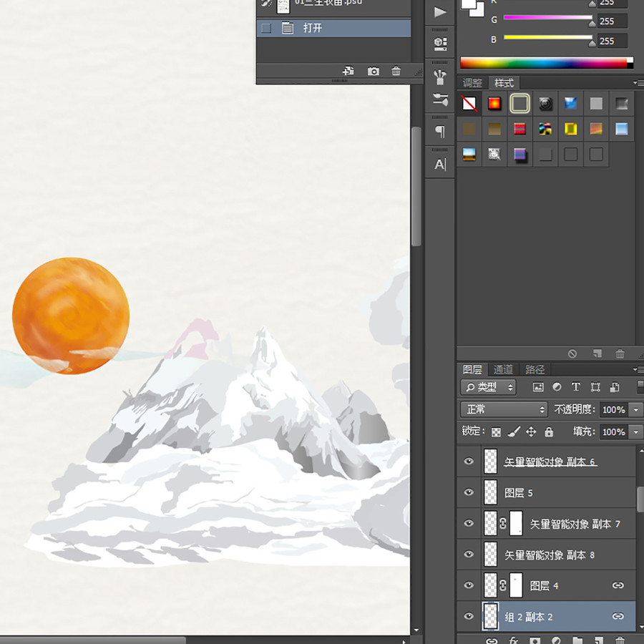This screenshot has height=644, width=644.
Task: Create a new style in the Styles panel
Action: pyautogui.click(x=597, y=353)
